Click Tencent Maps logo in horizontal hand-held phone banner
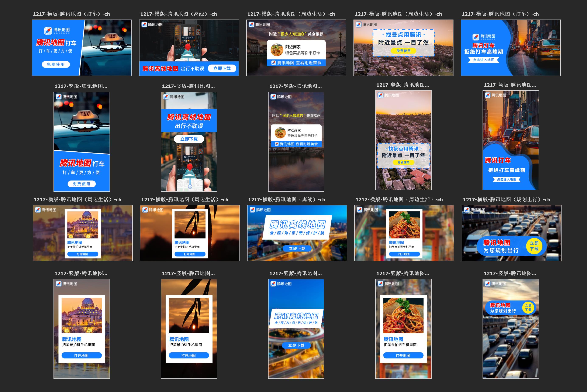This screenshot has height=392, width=587. click(152, 24)
